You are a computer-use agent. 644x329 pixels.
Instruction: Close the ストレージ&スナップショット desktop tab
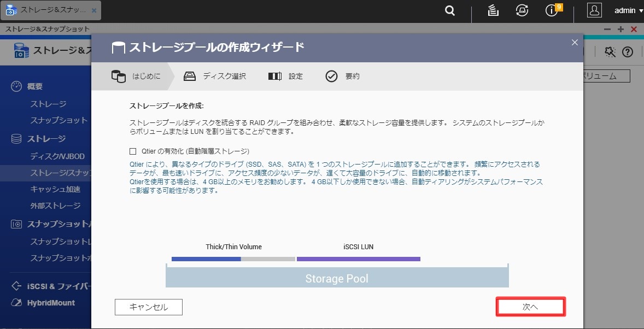(94, 11)
